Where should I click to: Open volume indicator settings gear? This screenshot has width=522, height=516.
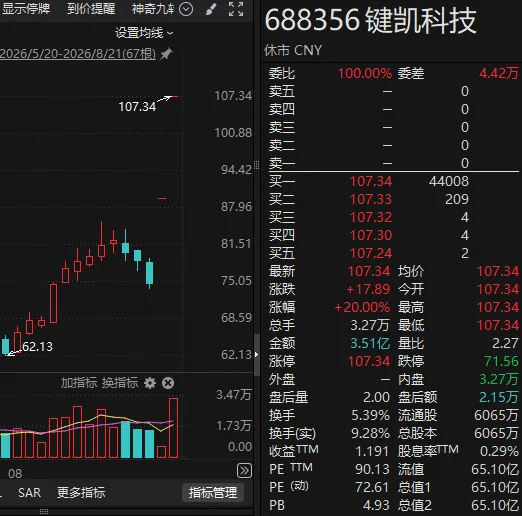tap(150, 383)
